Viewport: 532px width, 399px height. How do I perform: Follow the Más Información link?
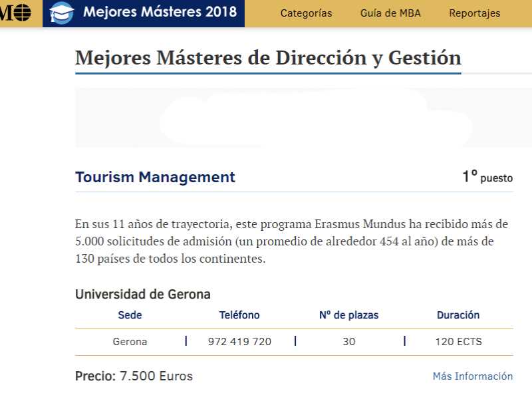472,376
